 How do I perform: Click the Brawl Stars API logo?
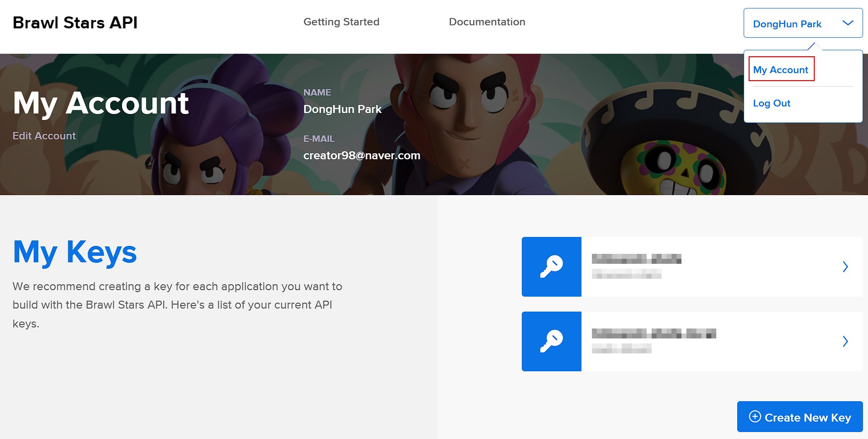coord(75,23)
